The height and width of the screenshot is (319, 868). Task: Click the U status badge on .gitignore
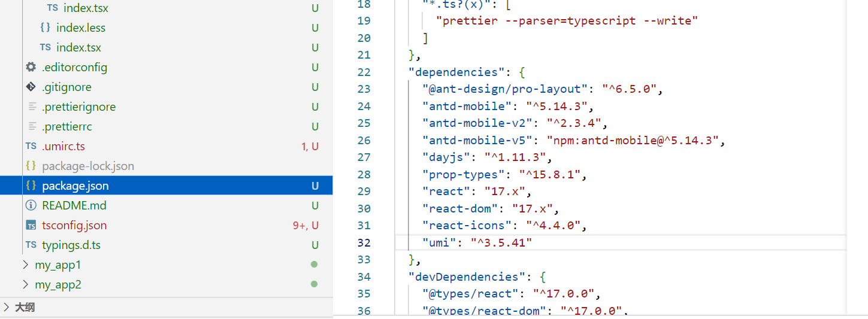(x=315, y=87)
